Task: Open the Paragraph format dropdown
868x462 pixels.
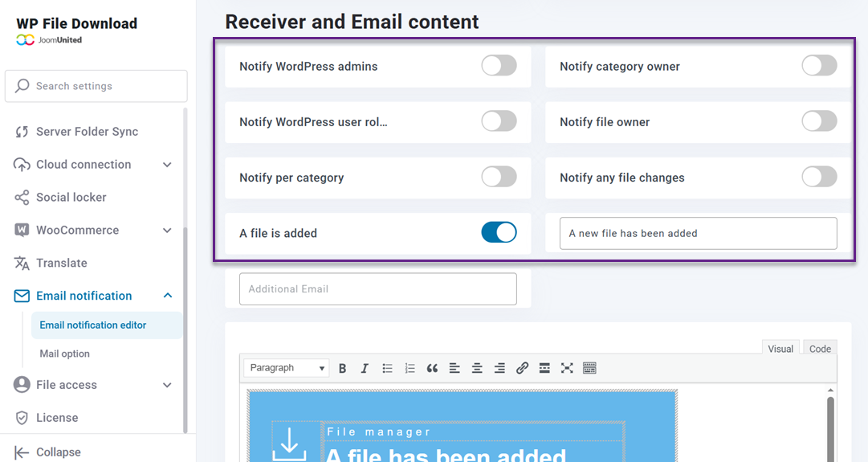Action: pyautogui.click(x=286, y=368)
